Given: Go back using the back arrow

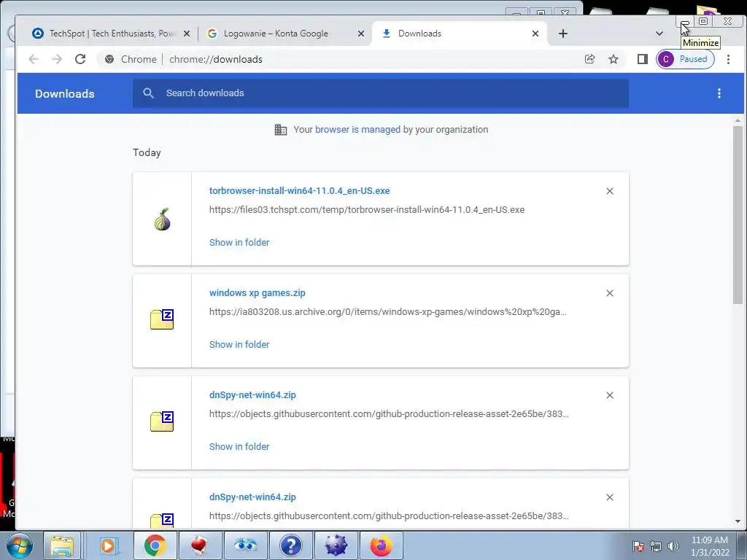Looking at the screenshot, I should (34, 59).
